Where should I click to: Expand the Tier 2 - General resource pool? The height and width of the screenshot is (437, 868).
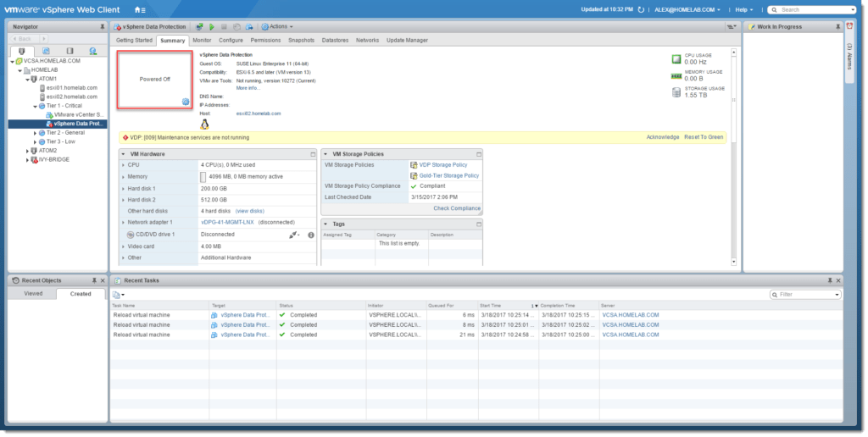click(35, 133)
